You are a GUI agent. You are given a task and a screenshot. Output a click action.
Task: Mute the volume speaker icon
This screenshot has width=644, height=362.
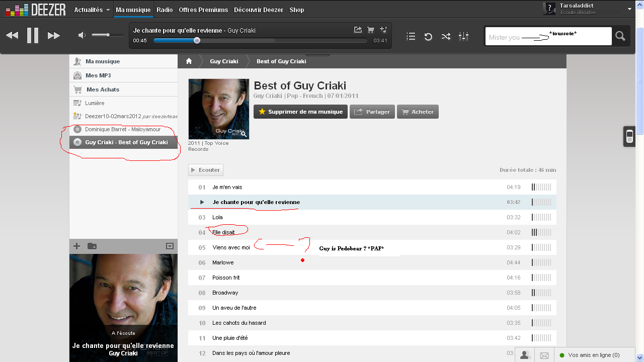82,35
